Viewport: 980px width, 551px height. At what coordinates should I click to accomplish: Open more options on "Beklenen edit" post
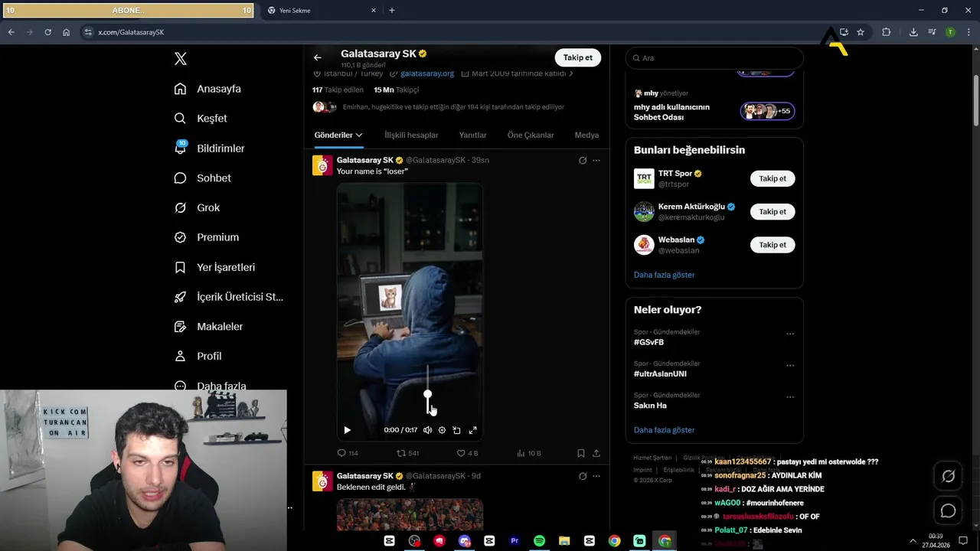coord(596,476)
